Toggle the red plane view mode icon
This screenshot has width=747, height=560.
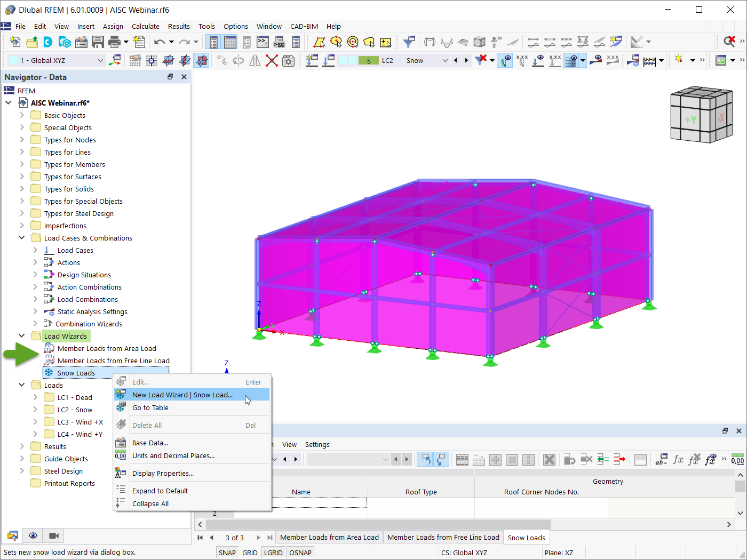[x=201, y=60]
